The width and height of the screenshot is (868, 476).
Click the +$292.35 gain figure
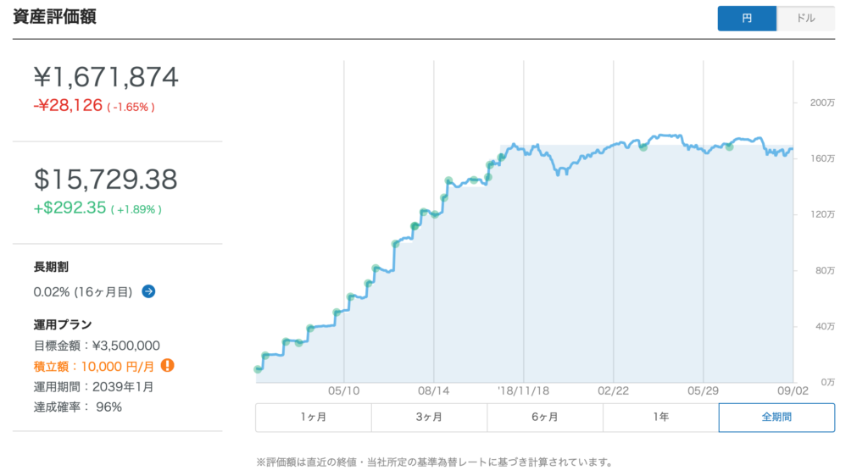click(x=70, y=208)
